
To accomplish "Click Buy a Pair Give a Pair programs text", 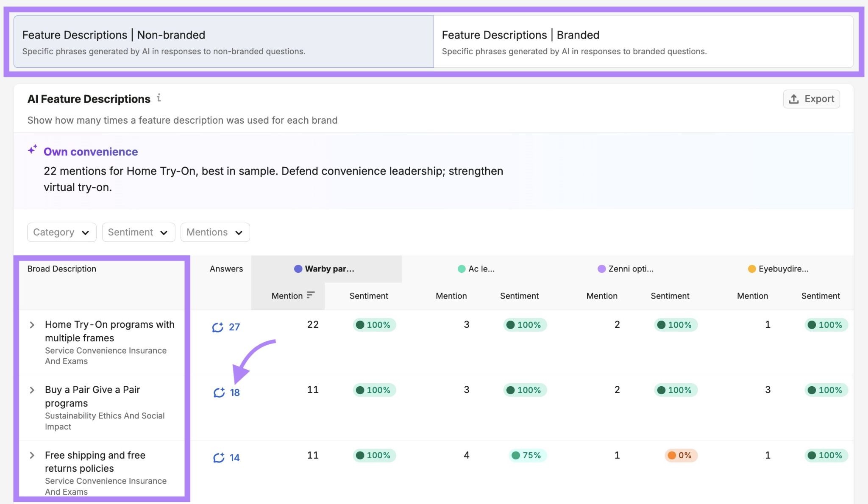I will 92,396.
